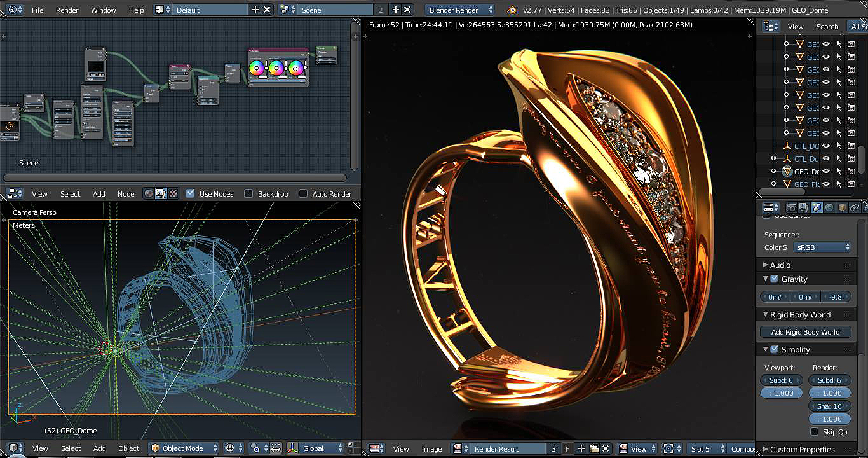
Task: Enable the Backdrop checkbox
Action: 248,193
